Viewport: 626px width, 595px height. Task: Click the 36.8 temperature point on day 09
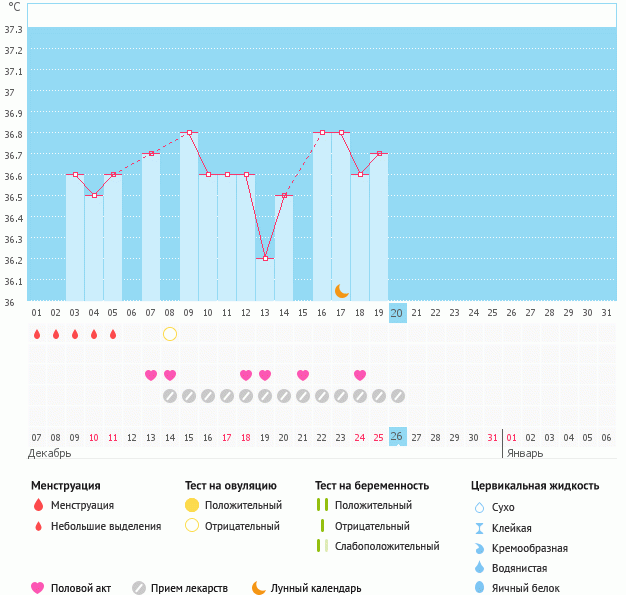[x=189, y=133]
